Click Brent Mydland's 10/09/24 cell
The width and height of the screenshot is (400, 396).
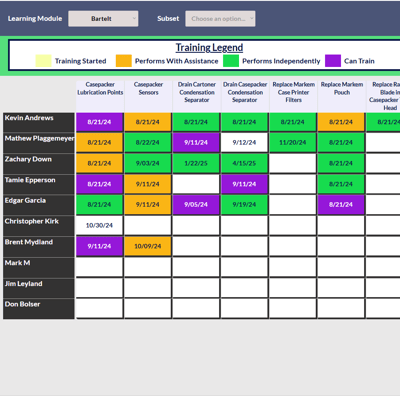click(x=148, y=246)
